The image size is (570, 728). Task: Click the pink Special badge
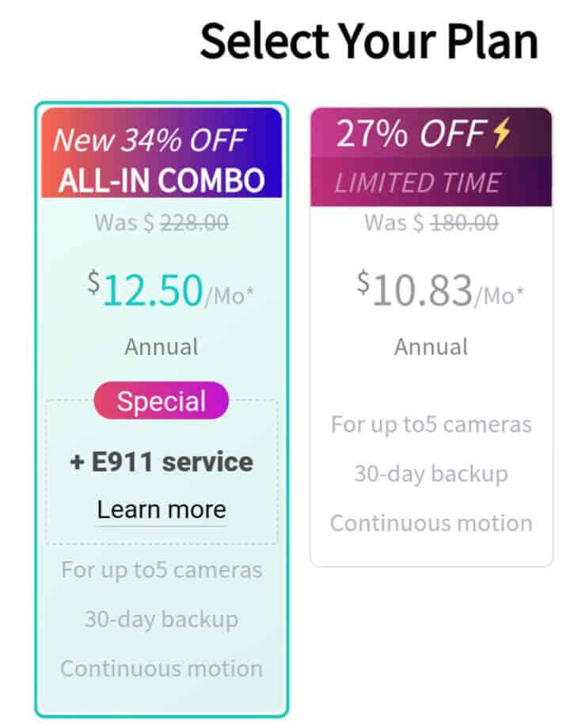pyautogui.click(x=161, y=401)
